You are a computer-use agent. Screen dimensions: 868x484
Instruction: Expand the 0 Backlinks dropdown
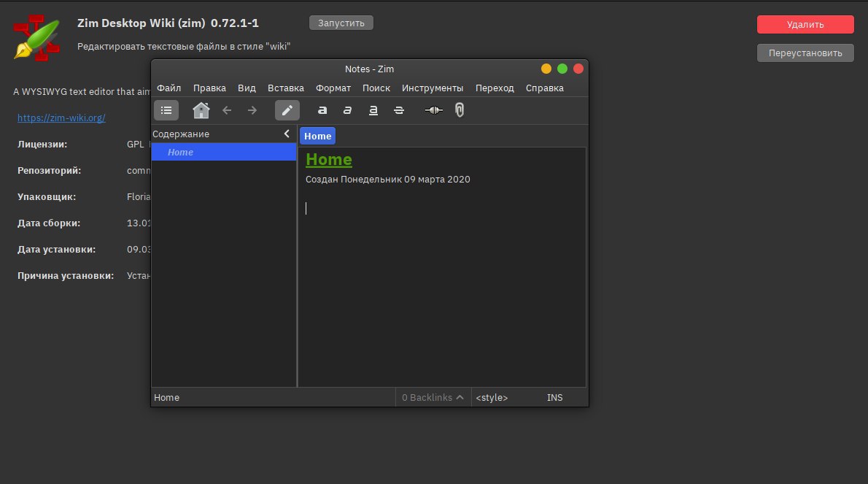[x=433, y=398]
